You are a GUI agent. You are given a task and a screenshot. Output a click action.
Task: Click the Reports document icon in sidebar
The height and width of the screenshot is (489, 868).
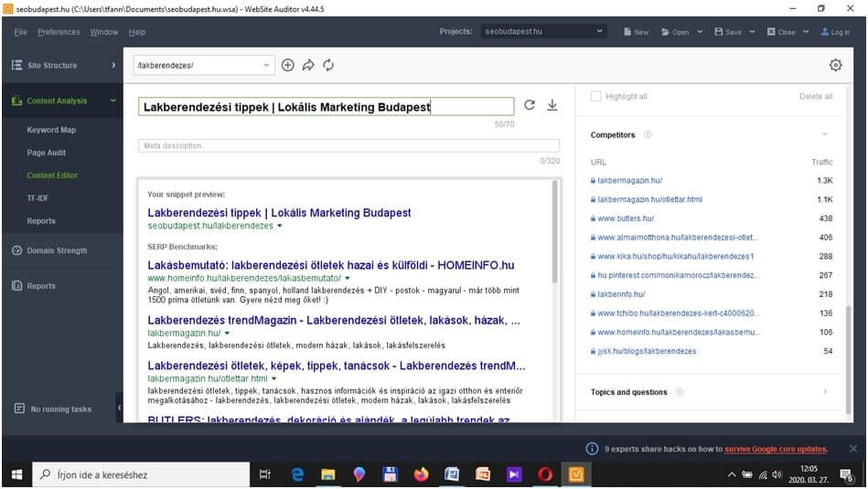[16, 286]
